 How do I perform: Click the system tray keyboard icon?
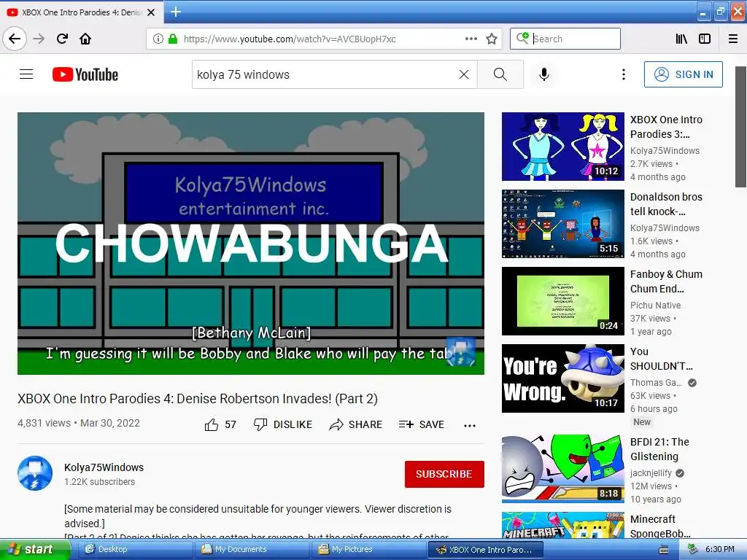point(663,550)
